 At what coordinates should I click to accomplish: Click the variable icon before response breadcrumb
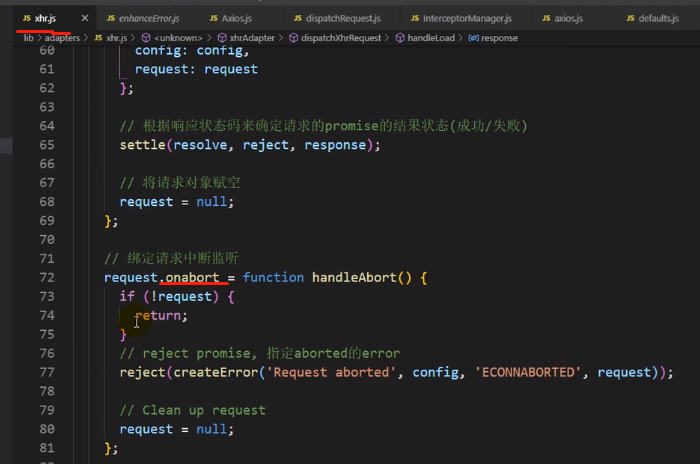point(473,38)
